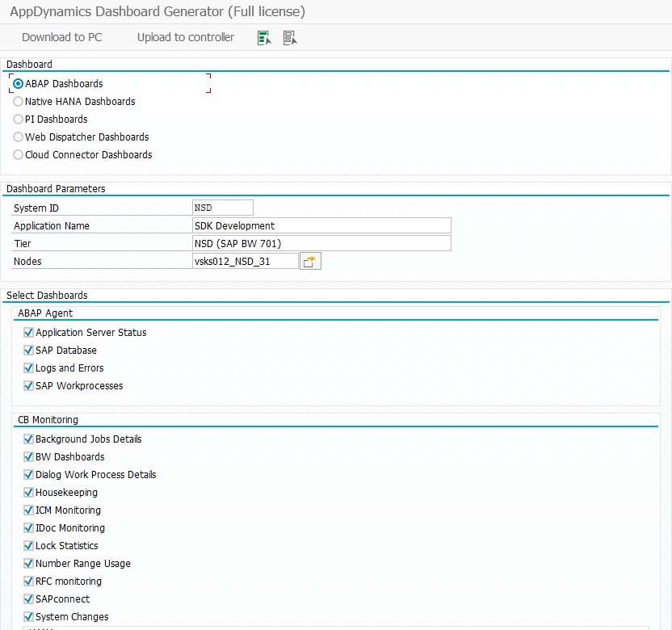Click the Deselect All toolbar icon
This screenshot has height=630, width=672.
click(290, 38)
